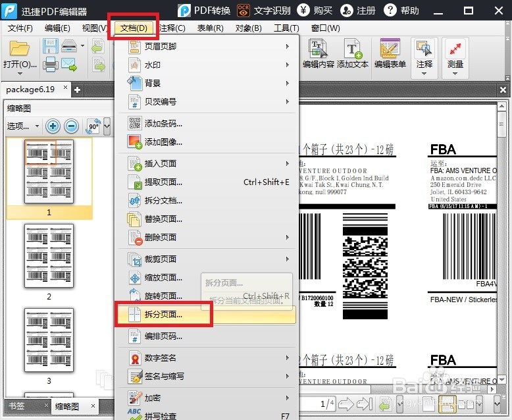The width and height of the screenshot is (512, 420).
Task: Select page 3 thumbnail
Action: click(49, 340)
